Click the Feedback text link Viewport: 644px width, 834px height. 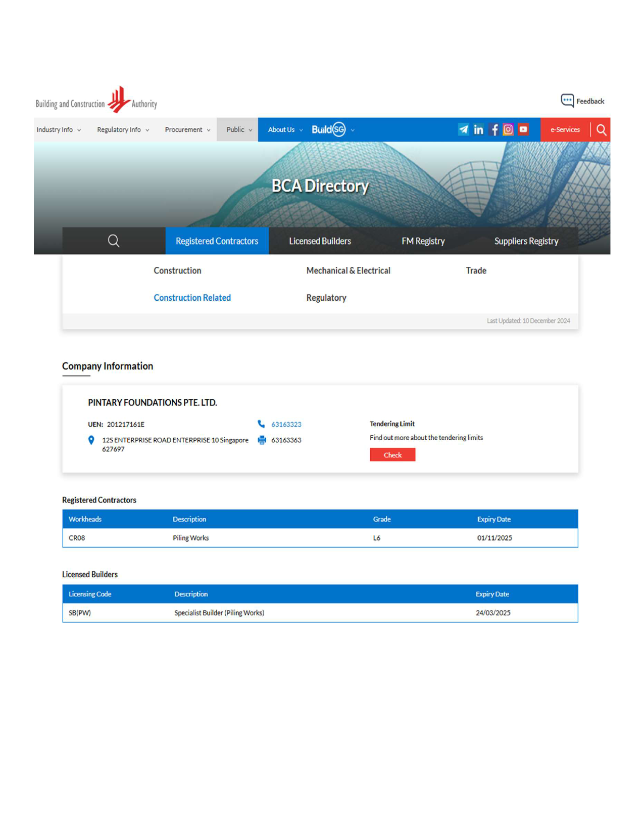[590, 101]
